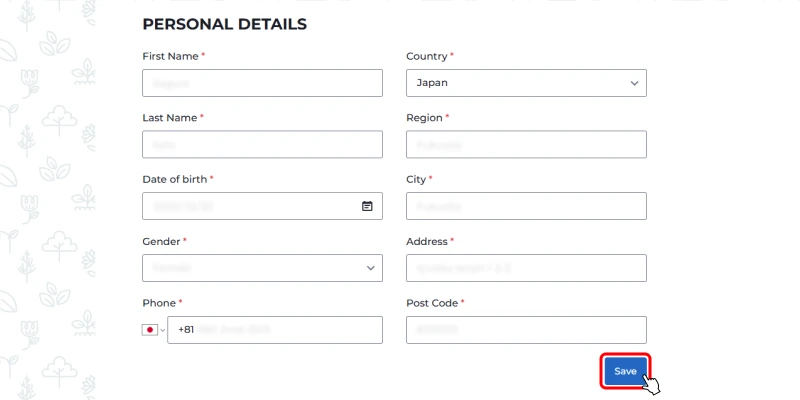Click the Date of birth label

click(x=174, y=179)
